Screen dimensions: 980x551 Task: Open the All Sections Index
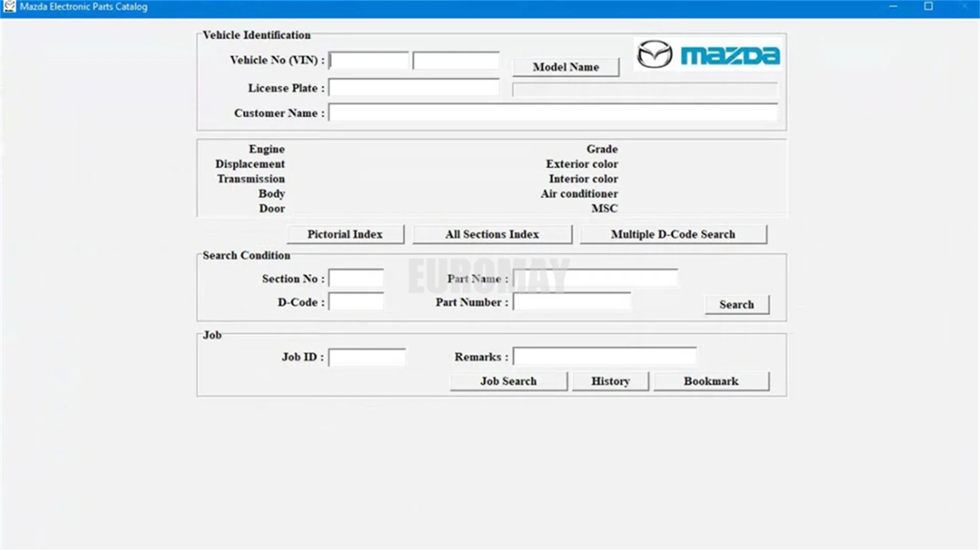[492, 234]
